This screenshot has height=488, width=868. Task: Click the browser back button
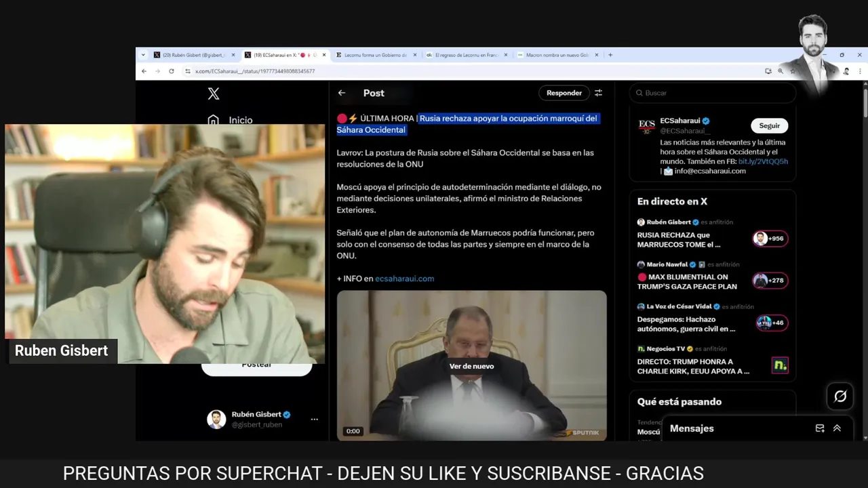pyautogui.click(x=144, y=70)
